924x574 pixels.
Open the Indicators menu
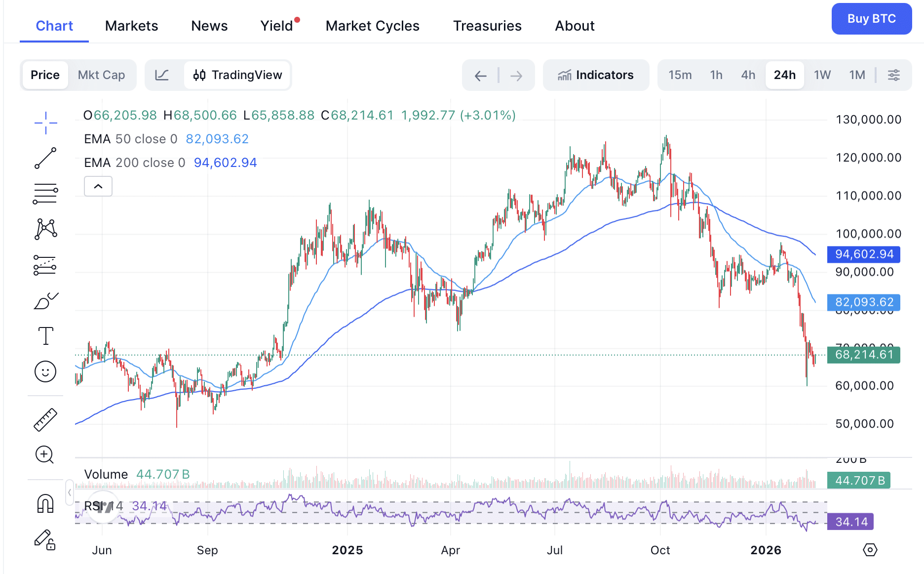(596, 75)
